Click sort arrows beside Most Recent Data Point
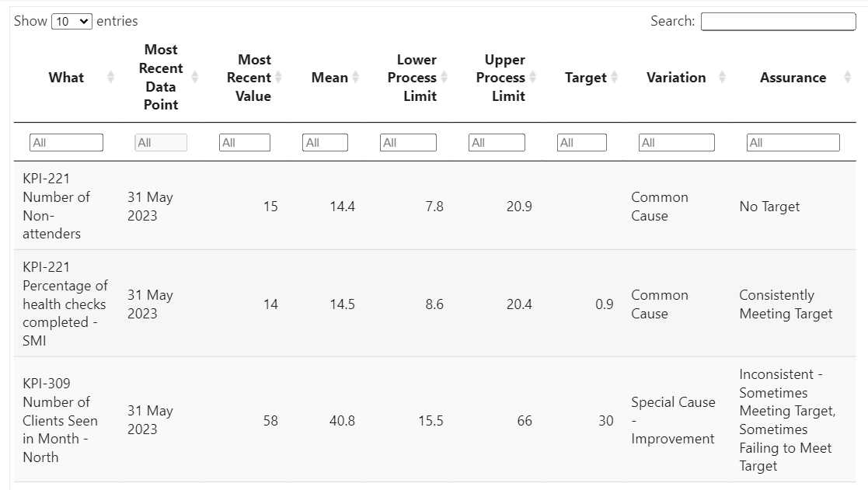 195,77
